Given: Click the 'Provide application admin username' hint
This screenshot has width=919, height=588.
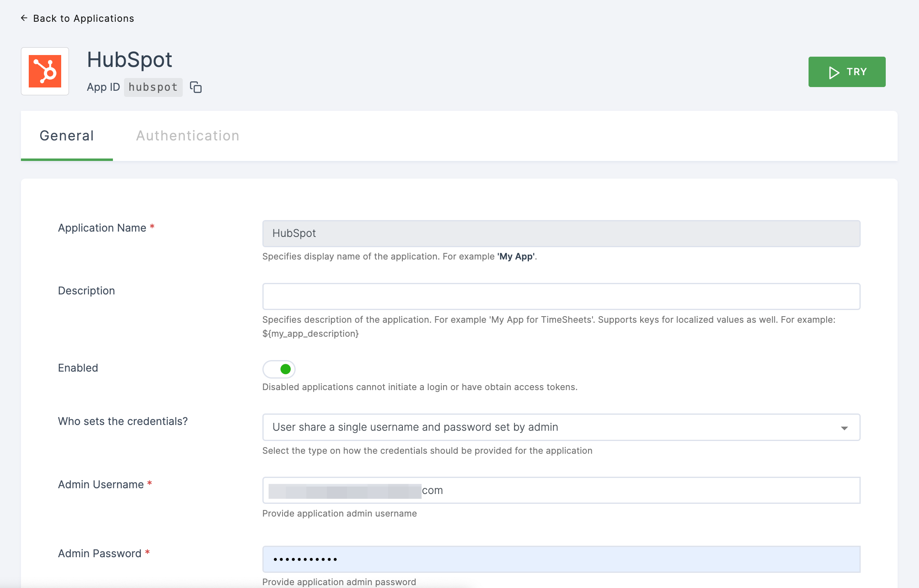Looking at the screenshot, I should 340,513.
